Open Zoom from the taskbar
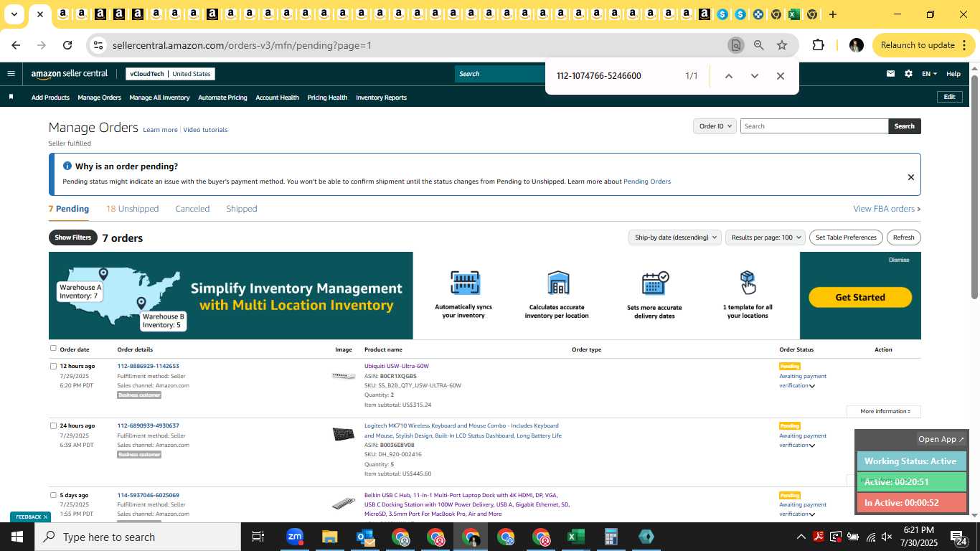 click(295, 537)
